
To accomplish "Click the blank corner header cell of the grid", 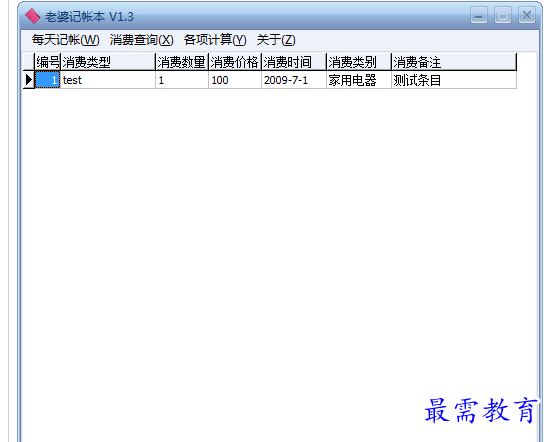I will [x=29, y=62].
